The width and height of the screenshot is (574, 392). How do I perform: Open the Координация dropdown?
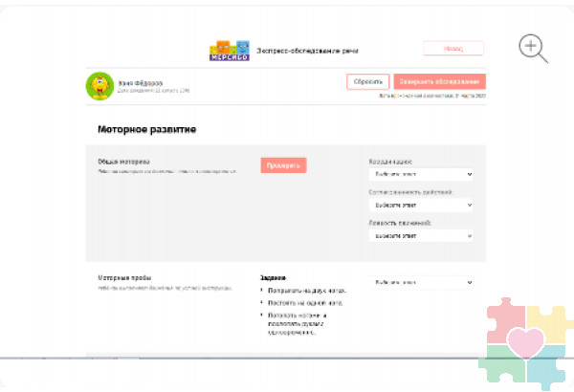click(421, 175)
